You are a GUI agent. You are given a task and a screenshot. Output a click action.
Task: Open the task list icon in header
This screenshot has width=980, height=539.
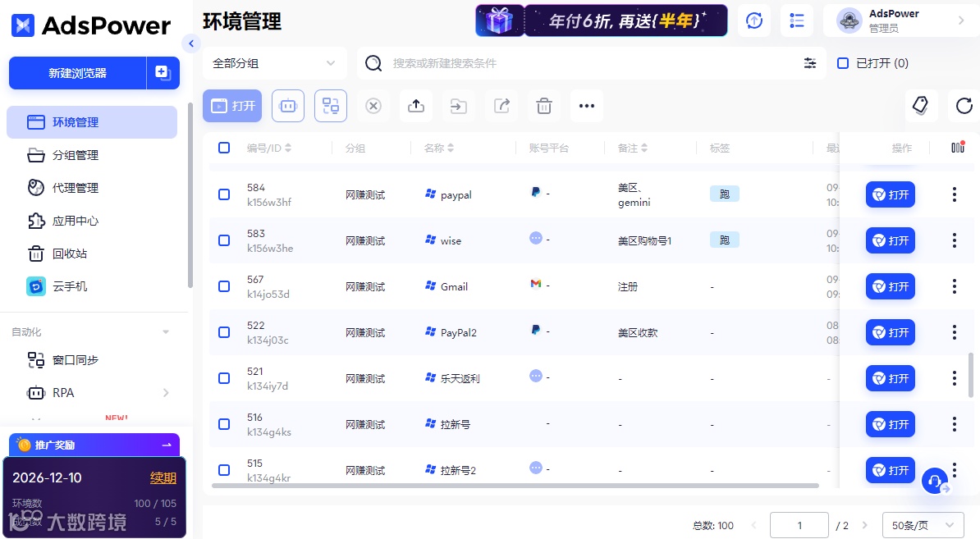coord(797,21)
